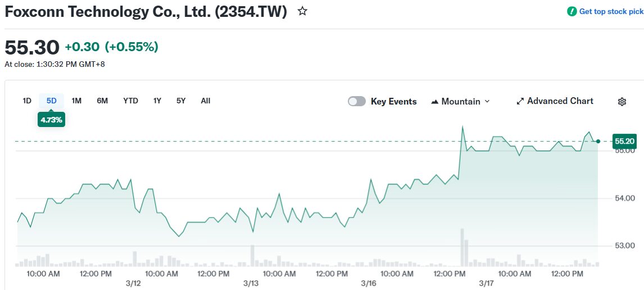Open chart settings gear icon
The image size is (644, 290).
coord(622,102)
